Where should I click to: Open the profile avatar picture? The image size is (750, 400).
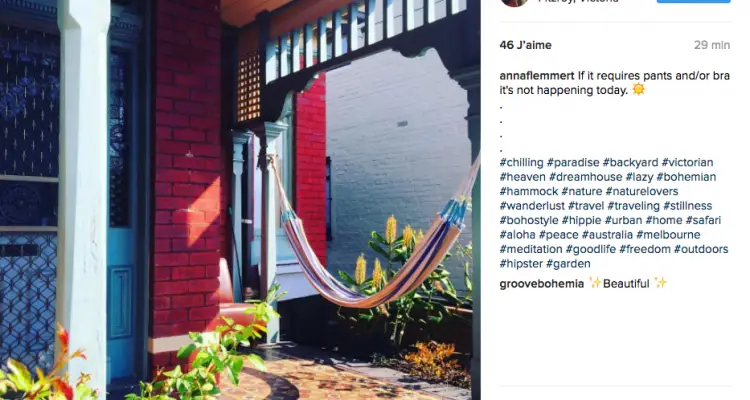515,2
